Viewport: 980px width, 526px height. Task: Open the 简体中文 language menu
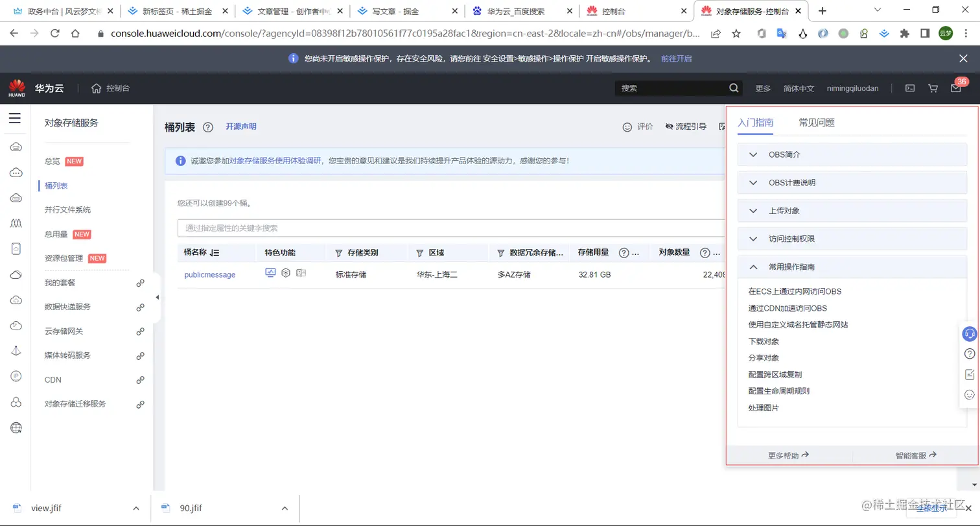click(x=799, y=88)
